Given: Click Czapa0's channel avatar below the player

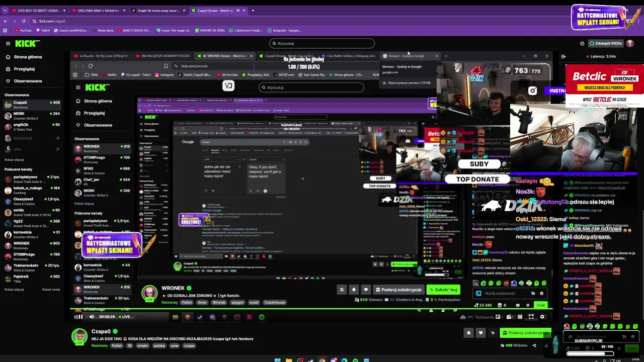Looking at the screenshot, I should (x=79, y=336).
